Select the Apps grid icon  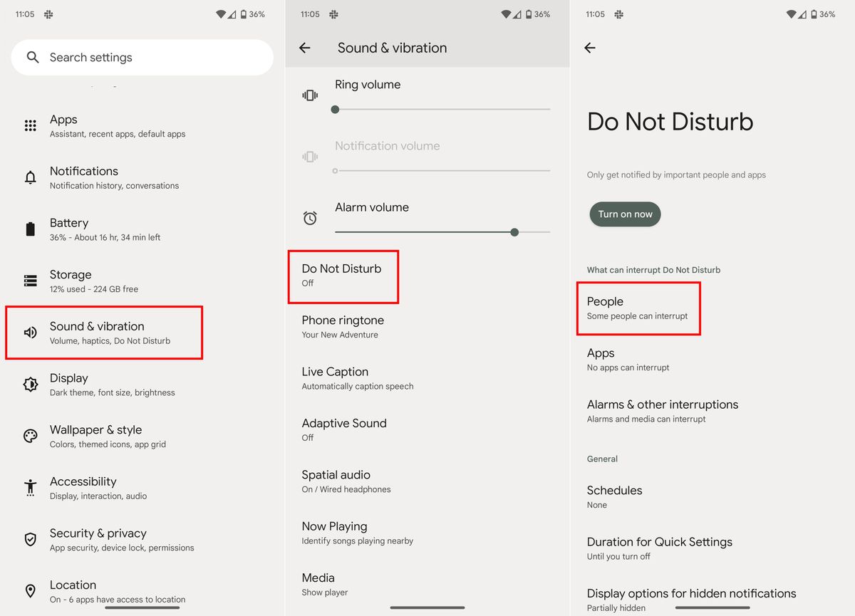[30, 125]
